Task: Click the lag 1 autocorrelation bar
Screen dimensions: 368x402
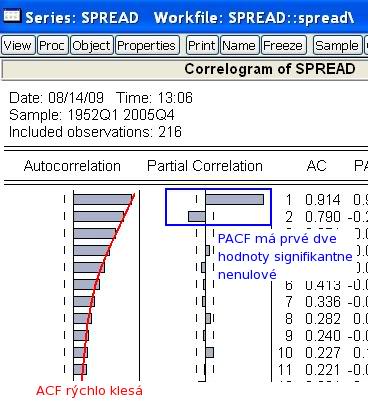Action: pyautogui.click(x=103, y=200)
